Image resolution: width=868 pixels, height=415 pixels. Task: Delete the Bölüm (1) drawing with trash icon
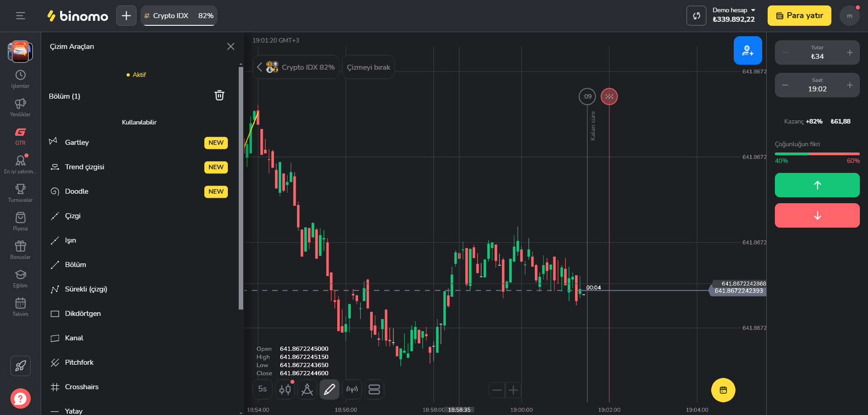click(x=219, y=95)
